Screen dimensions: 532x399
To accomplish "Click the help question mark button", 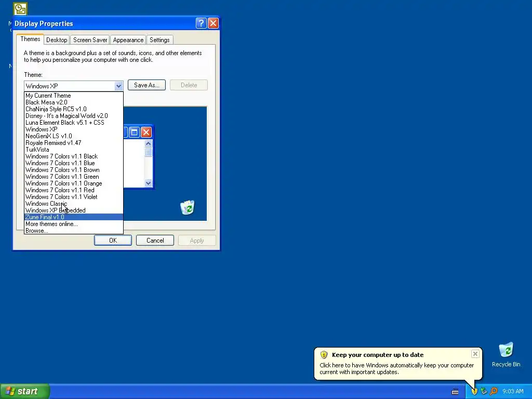I will click(x=201, y=23).
